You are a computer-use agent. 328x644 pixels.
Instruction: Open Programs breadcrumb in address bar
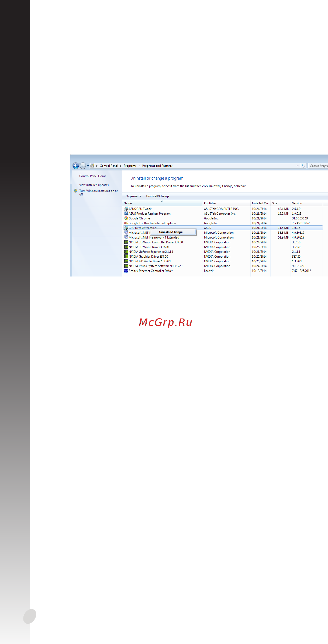(x=130, y=166)
